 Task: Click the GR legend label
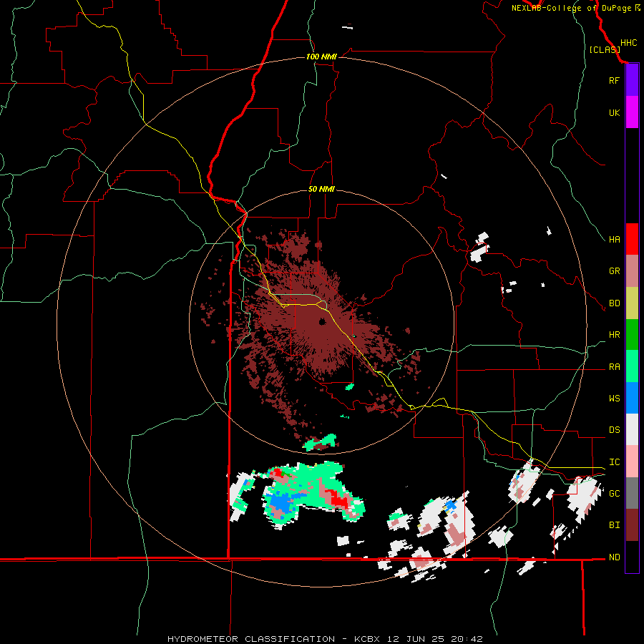(x=614, y=271)
